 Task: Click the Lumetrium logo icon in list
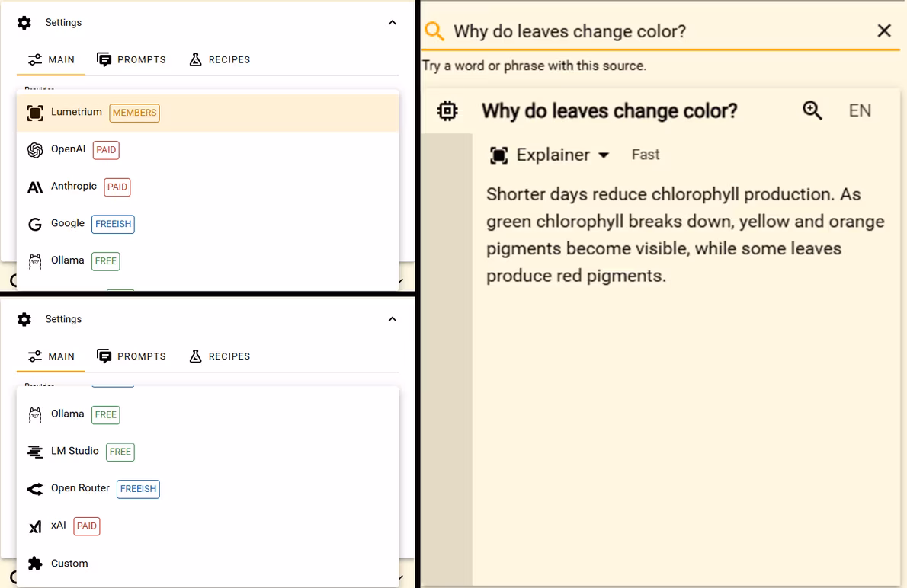pos(35,113)
